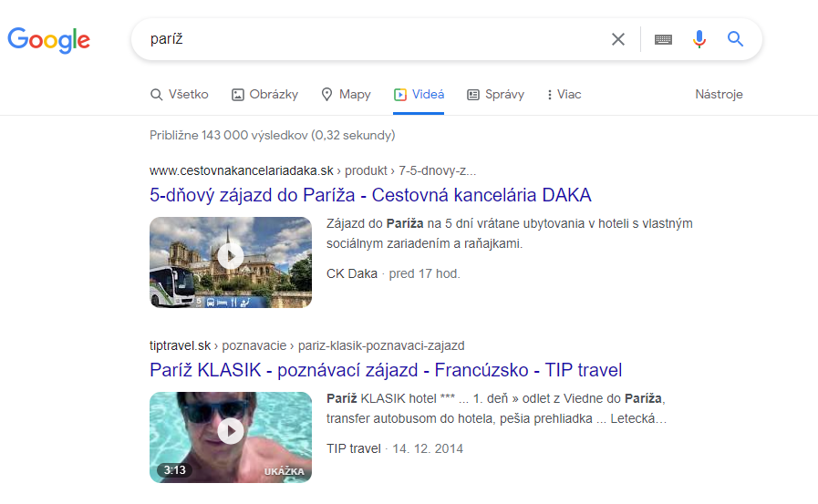Open Paríž KLASIK poznávací zájazd result link
The height and width of the screenshot is (504, 818).
386,370
